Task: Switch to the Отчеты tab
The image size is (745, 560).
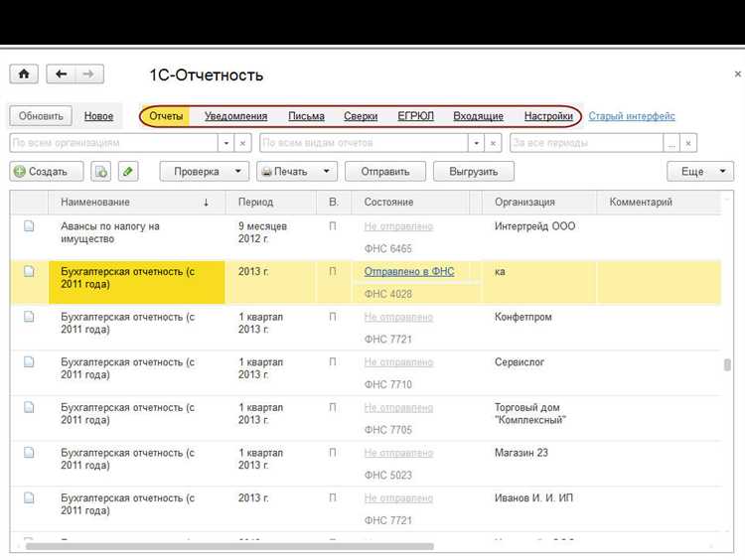Action: (166, 116)
